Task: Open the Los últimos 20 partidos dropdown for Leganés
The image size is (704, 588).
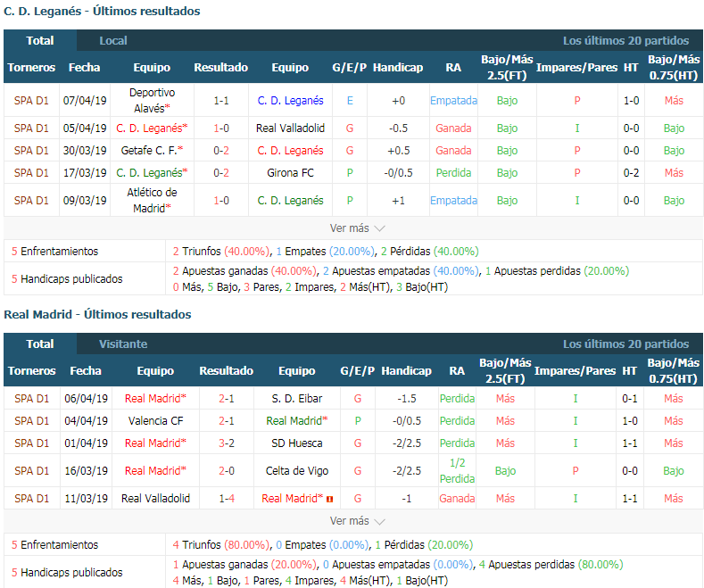Action: [625, 41]
